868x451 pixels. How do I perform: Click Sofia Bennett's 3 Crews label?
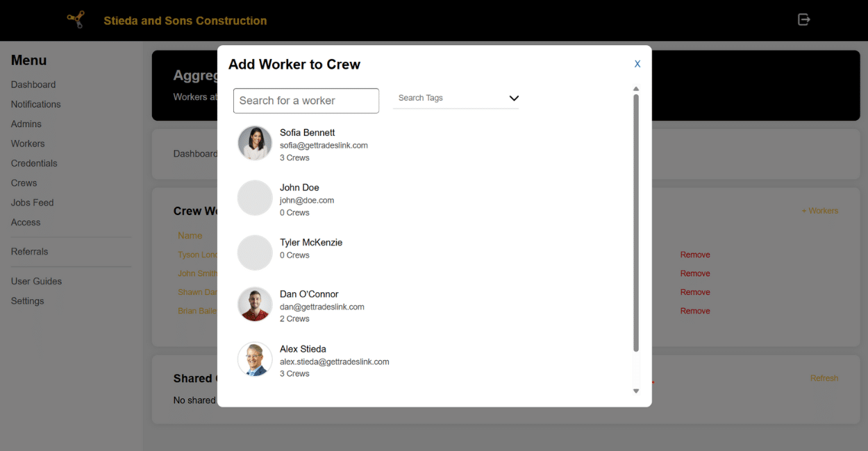pos(294,158)
